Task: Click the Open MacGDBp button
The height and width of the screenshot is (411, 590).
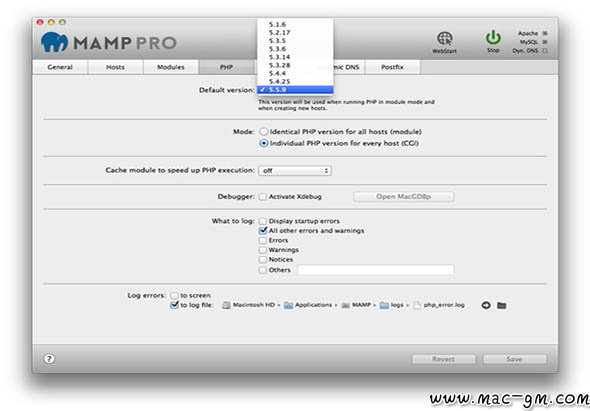Action: coord(404,197)
